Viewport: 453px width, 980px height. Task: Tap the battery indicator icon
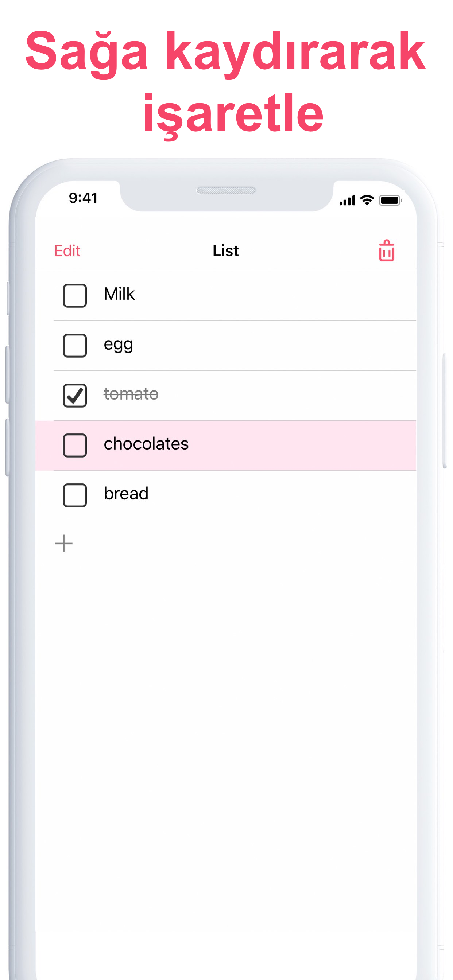(x=390, y=200)
